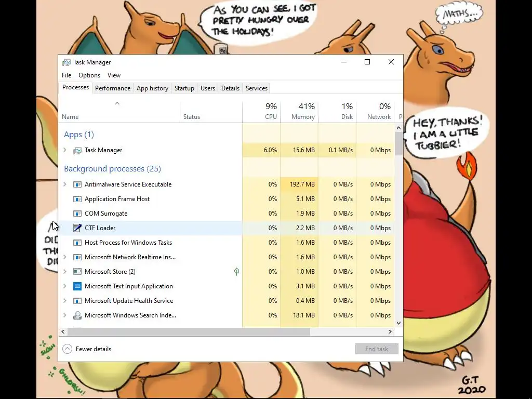
Task: Expand Microsoft Text Input Application row
Action: pyautogui.click(x=65, y=286)
